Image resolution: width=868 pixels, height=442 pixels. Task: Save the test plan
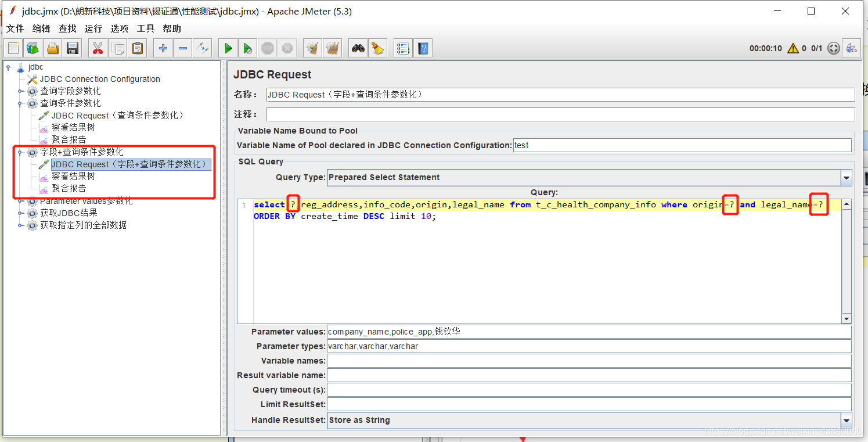coord(73,48)
